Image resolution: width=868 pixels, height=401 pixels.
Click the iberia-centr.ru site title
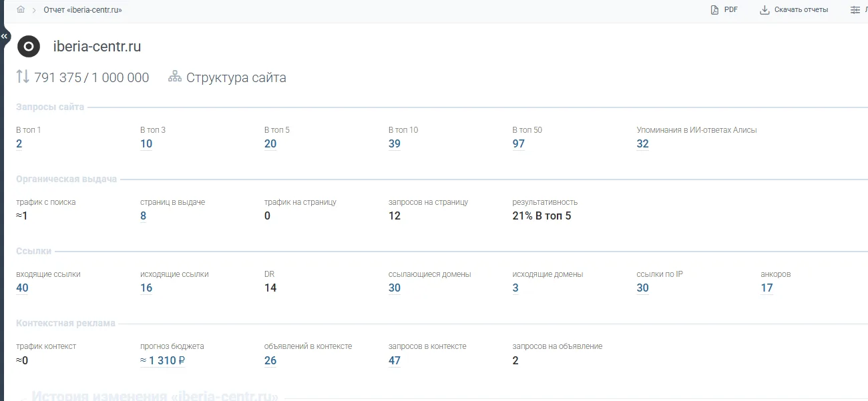tap(97, 47)
